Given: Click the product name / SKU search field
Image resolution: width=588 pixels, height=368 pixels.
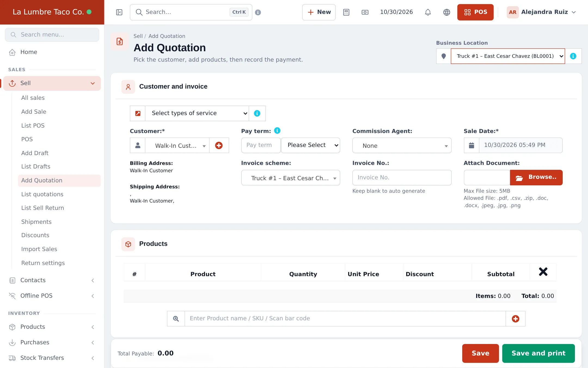Looking at the screenshot, I should coord(345,319).
